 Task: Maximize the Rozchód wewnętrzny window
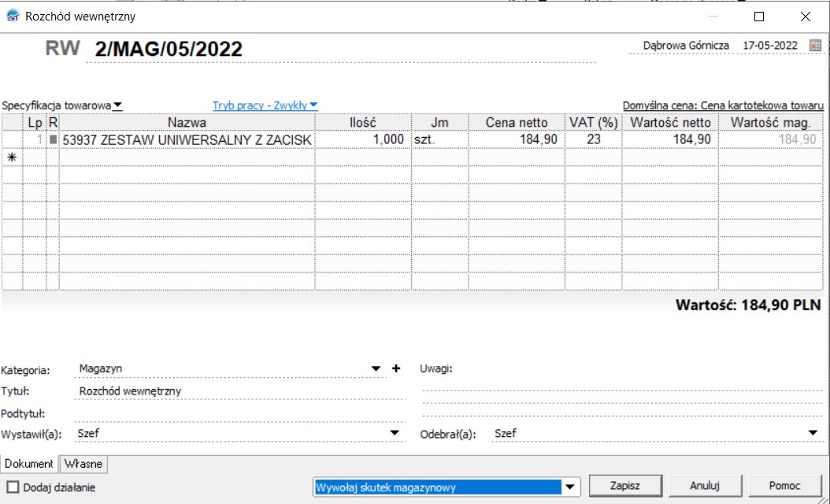759,16
